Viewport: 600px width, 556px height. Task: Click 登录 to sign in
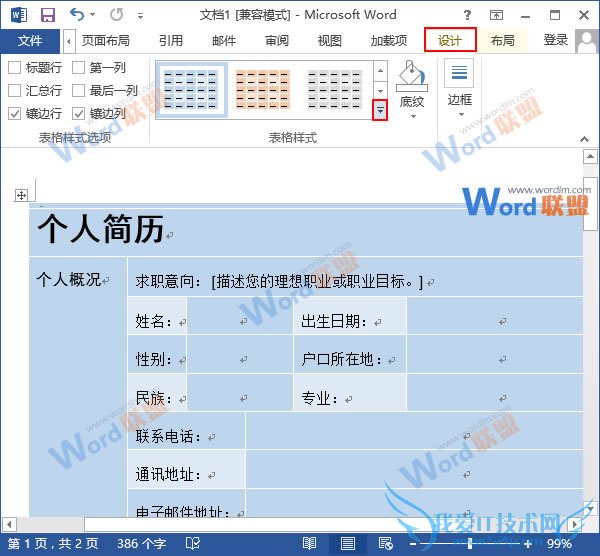click(556, 40)
